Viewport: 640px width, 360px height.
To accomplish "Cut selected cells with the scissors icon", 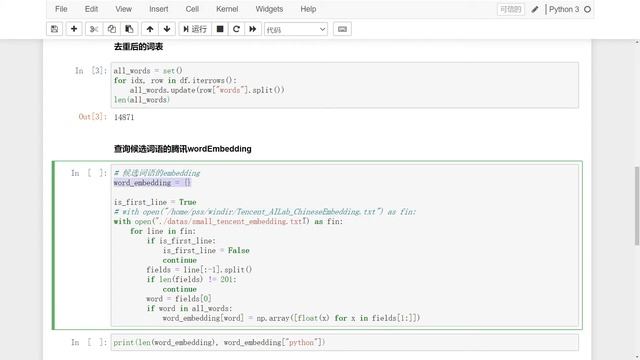I will (x=94, y=29).
